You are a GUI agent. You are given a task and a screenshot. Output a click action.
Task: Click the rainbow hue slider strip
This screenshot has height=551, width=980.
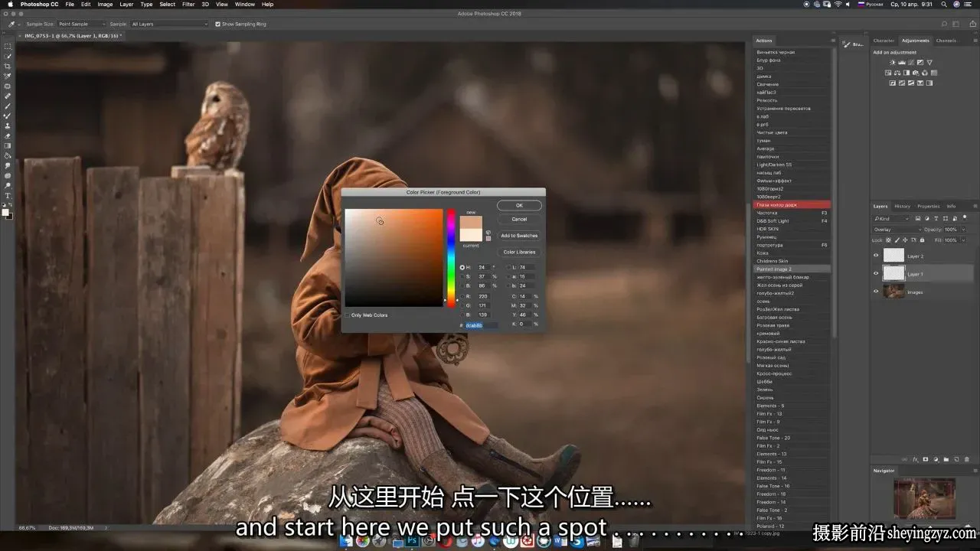[x=451, y=258]
